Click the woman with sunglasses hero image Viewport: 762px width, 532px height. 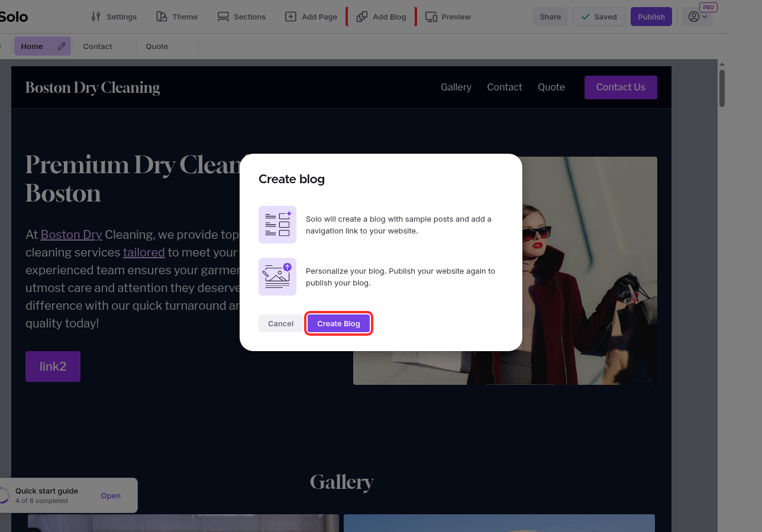[x=589, y=271]
